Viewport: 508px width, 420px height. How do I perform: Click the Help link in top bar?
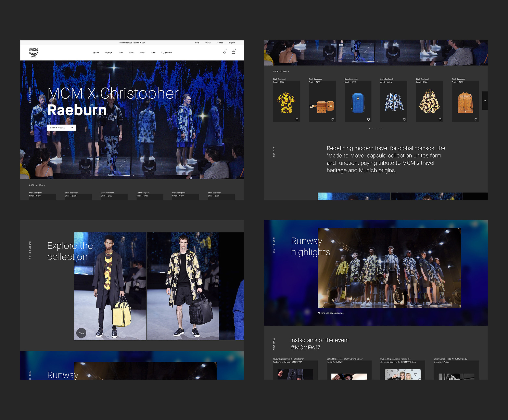pyautogui.click(x=197, y=43)
